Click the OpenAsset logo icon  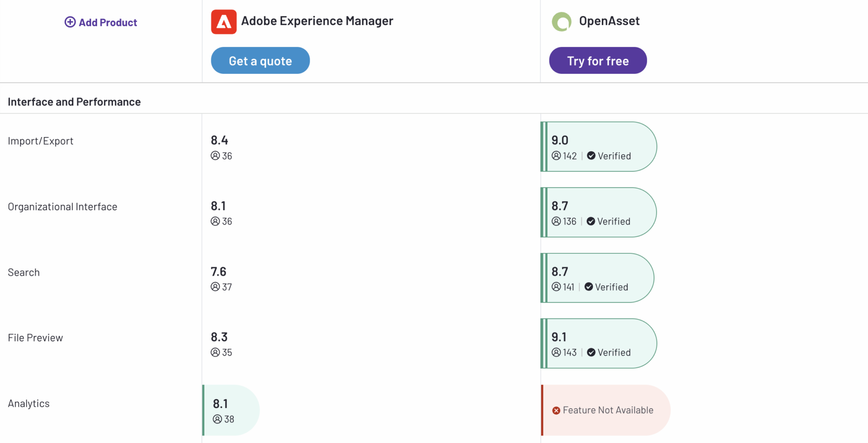tap(561, 22)
